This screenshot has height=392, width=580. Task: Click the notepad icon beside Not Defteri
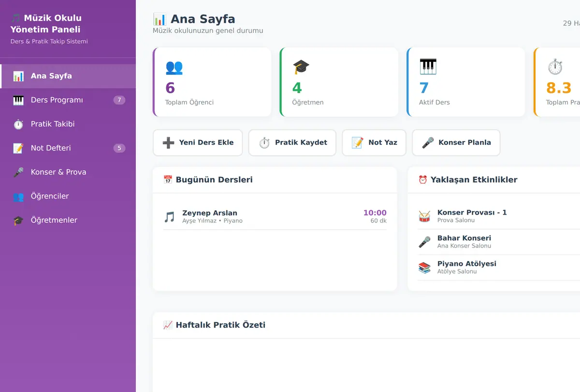[18, 148]
